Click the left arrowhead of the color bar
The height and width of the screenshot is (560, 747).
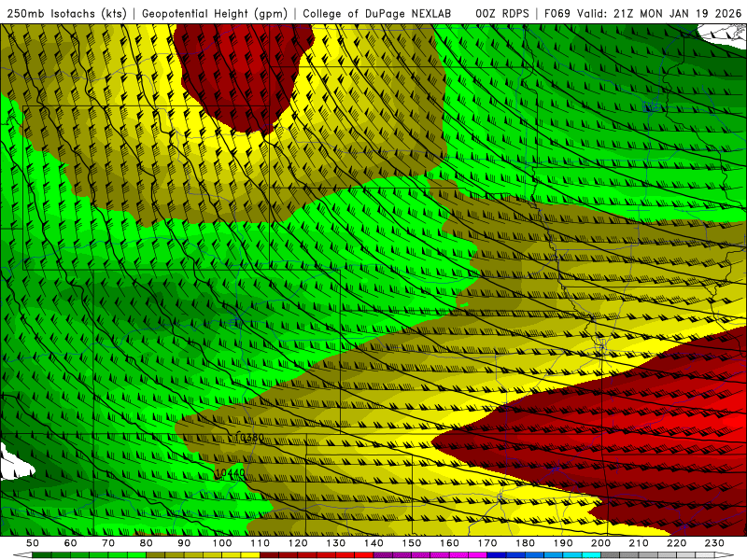tap(22, 555)
